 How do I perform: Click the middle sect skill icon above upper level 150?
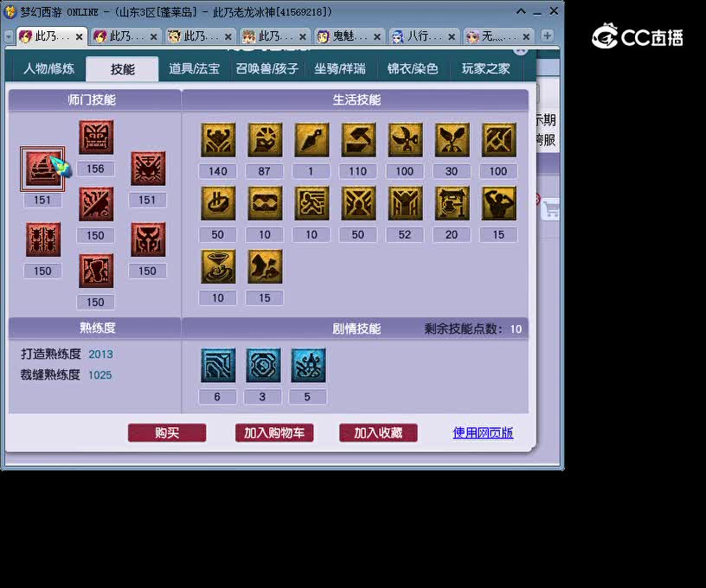[x=96, y=204]
